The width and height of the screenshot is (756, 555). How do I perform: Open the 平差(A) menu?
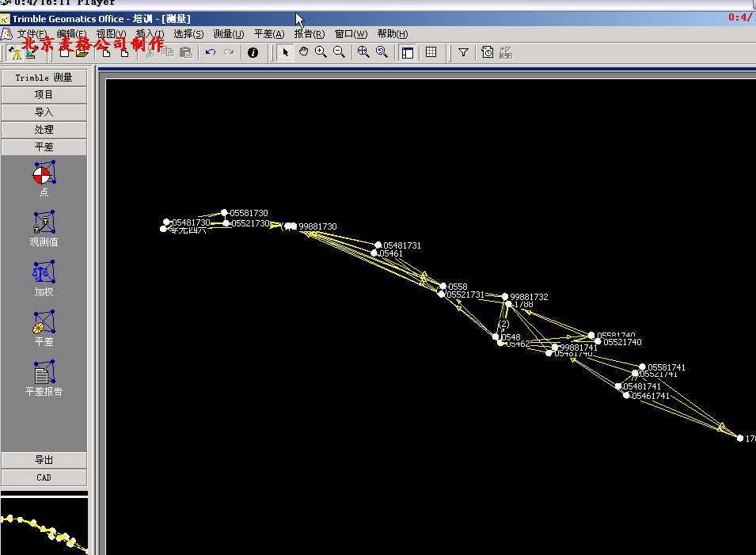tap(269, 34)
